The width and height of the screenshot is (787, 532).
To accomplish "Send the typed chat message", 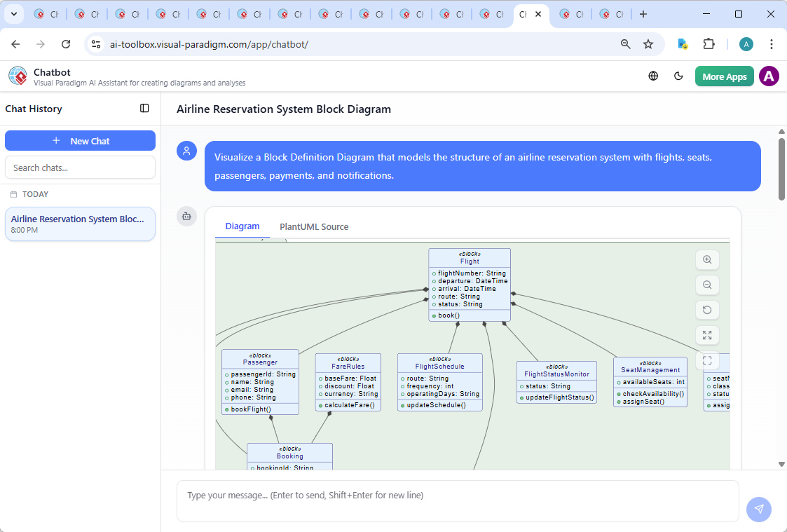I will [x=759, y=510].
